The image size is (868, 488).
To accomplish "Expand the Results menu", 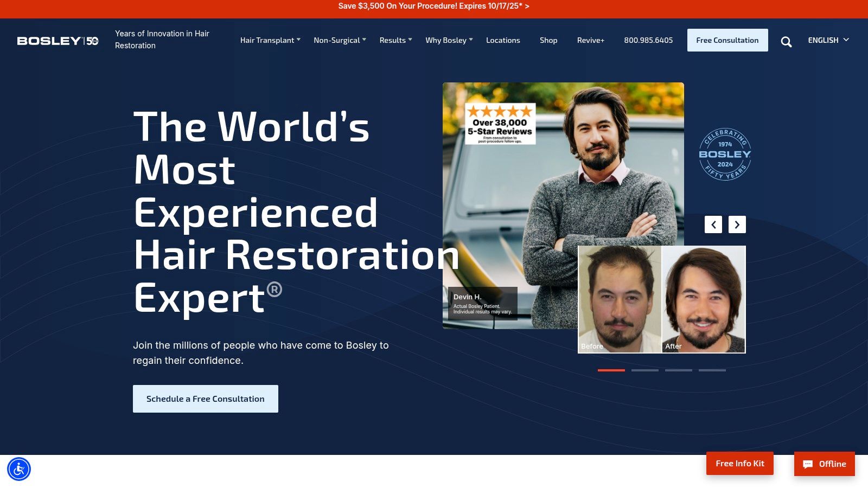I will [395, 40].
